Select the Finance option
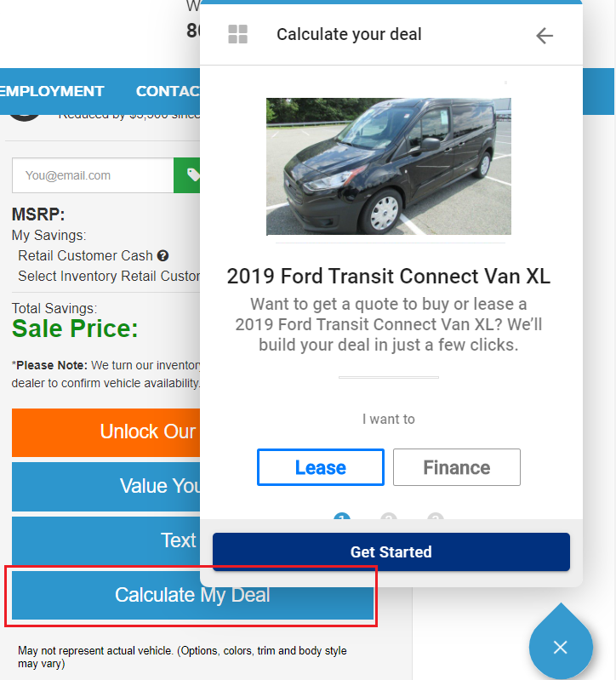The height and width of the screenshot is (680, 616). [457, 467]
